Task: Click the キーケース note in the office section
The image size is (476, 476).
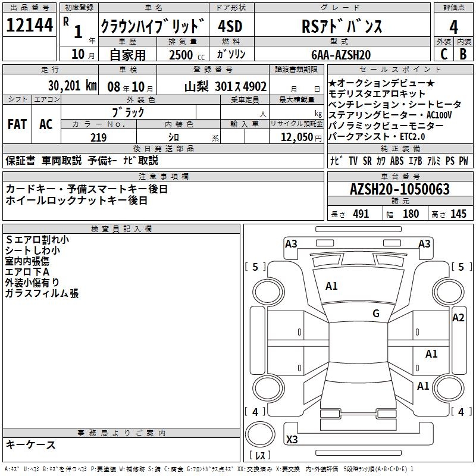Action: coord(31,445)
